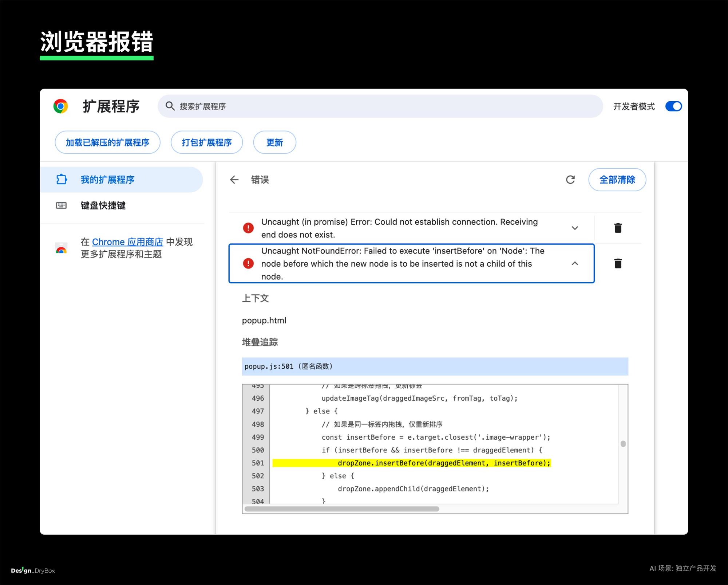Click 全部清除 clear all button
Screen dimensions: 728x585
coord(617,180)
